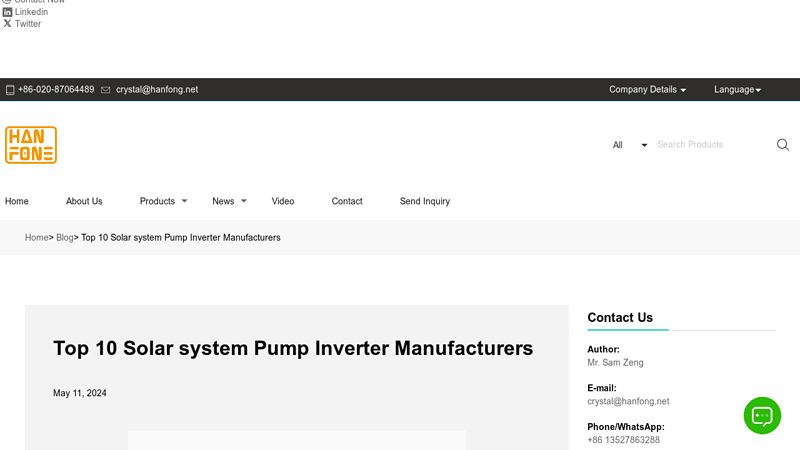Click the Contact Us sidebar heading
The width and height of the screenshot is (800, 450).
click(x=620, y=317)
